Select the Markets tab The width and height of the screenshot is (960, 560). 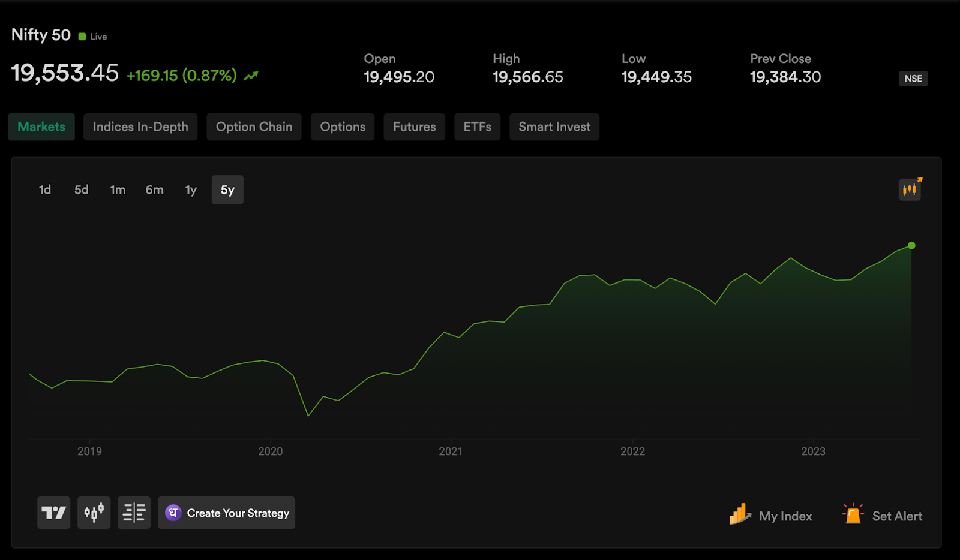[x=41, y=127]
